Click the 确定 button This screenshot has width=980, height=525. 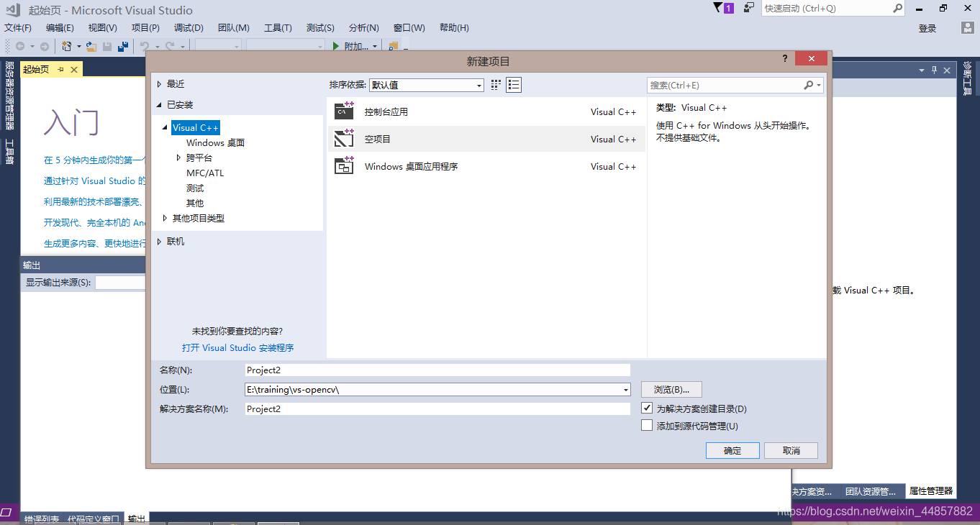[x=732, y=451]
